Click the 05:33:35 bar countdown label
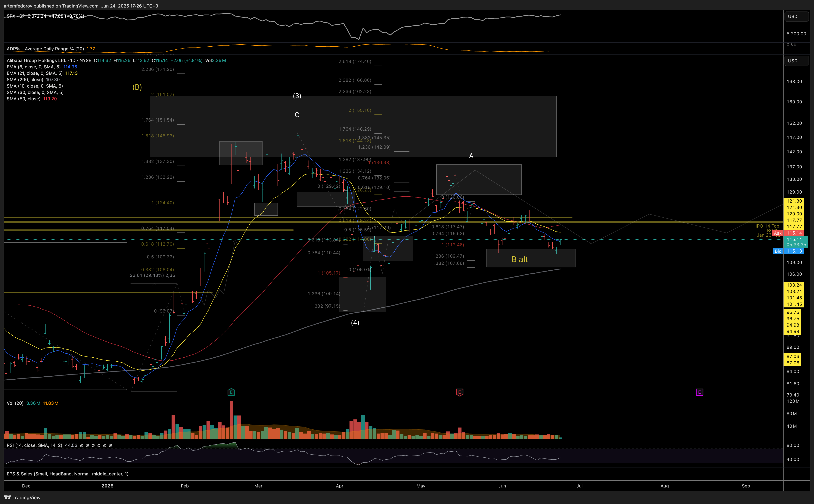This screenshot has width=814, height=504. (x=796, y=244)
